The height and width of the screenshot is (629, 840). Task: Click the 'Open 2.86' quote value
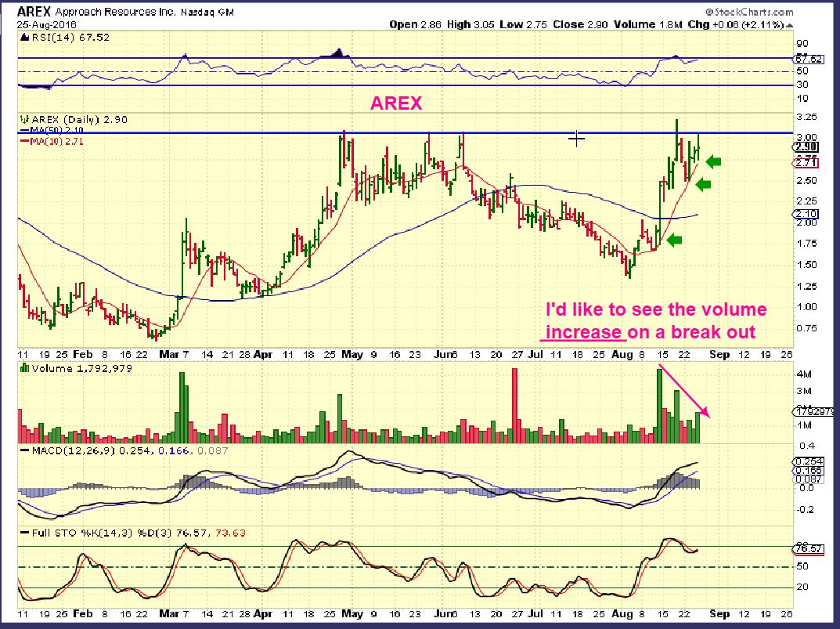pos(415,24)
